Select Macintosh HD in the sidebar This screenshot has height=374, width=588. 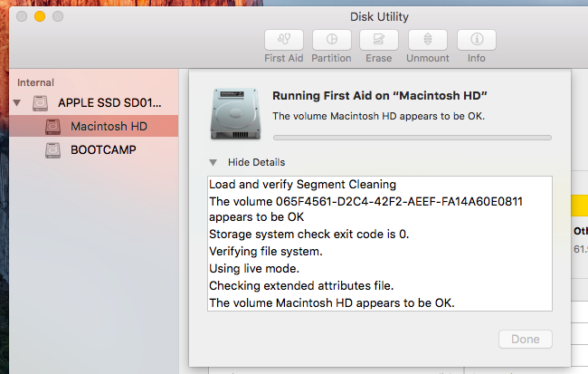(109, 127)
